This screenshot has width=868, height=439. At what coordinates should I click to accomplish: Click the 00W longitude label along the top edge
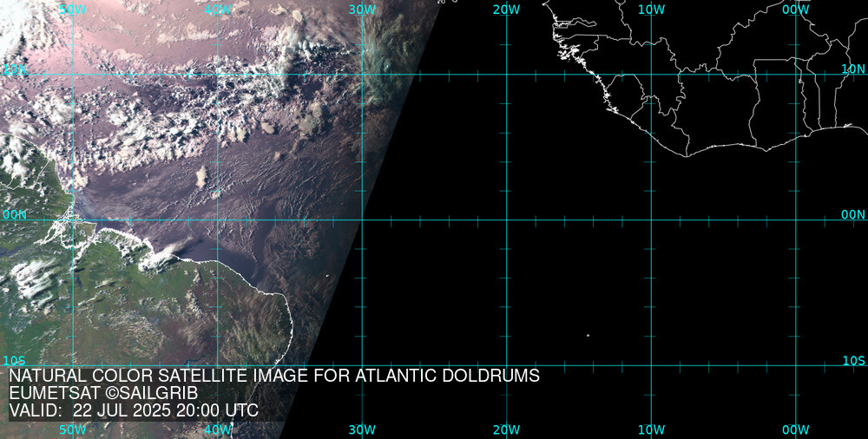[796, 10]
